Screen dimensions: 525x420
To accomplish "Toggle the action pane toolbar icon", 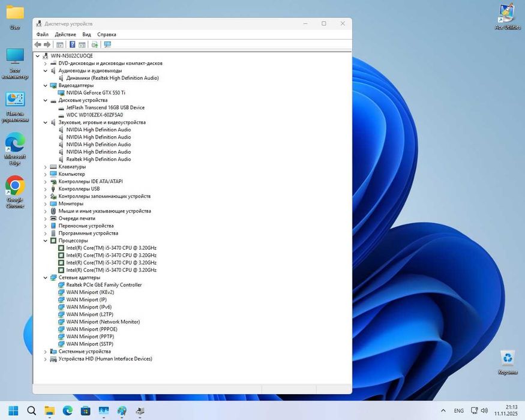I will point(82,44).
